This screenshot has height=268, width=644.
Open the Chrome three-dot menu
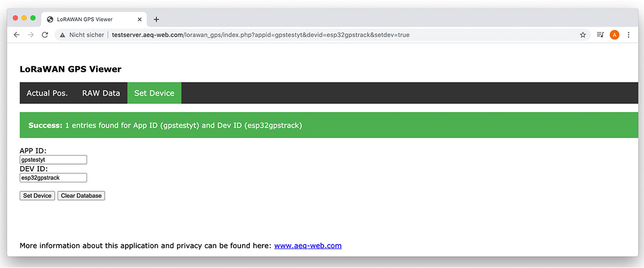[x=628, y=35]
